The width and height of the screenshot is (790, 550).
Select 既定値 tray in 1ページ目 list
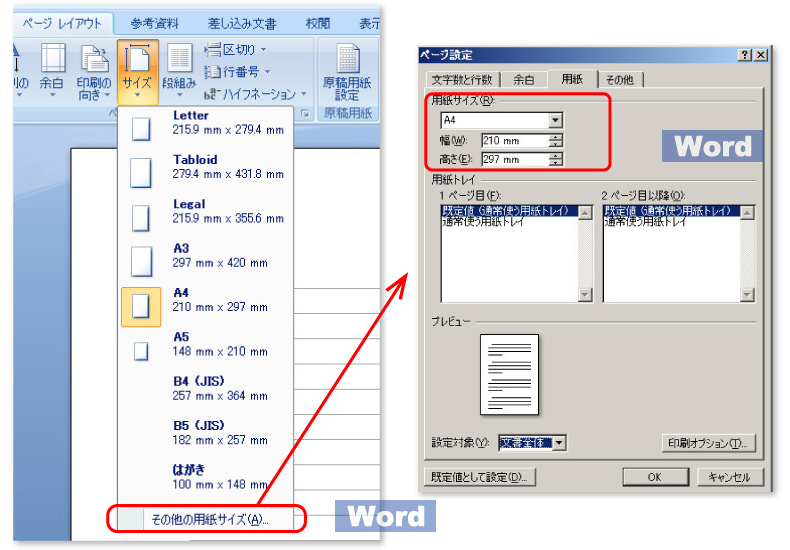click(x=510, y=211)
